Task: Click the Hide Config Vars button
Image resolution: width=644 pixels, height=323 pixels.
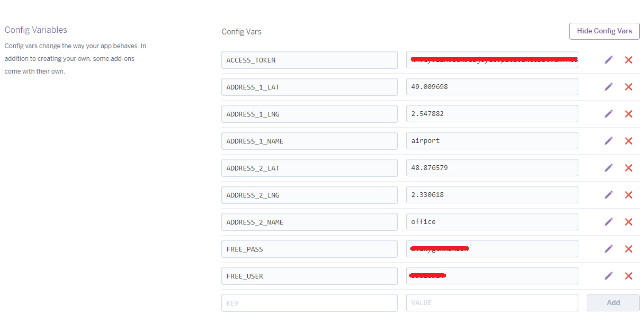Action: click(604, 31)
